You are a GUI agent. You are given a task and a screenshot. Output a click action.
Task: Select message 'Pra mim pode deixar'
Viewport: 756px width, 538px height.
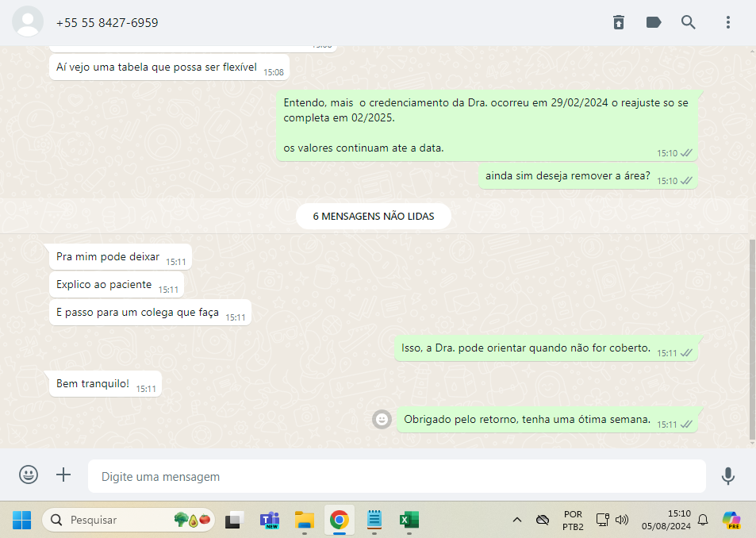[121, 257]
